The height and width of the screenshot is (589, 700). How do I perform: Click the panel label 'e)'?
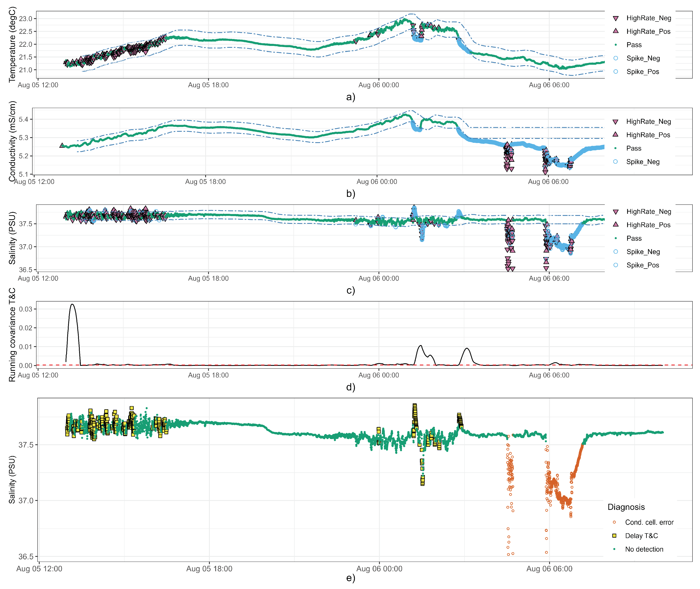pyautogui.click(x=351, y=578)
